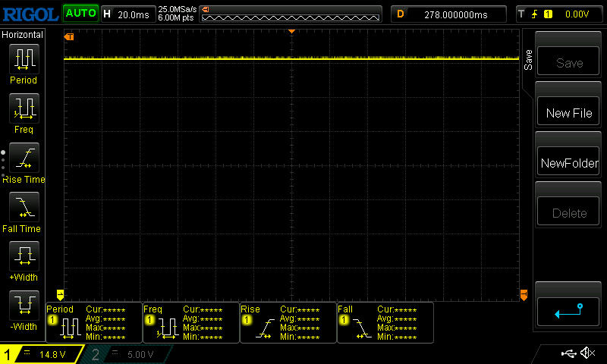Click the New File menu button

(x=569, y=113)
